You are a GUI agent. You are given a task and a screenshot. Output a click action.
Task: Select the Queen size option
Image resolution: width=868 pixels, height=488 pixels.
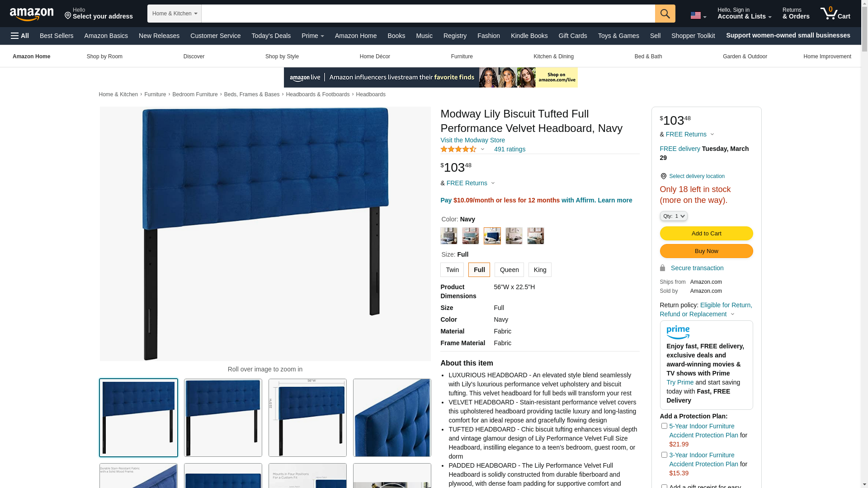[x=509, y=270]
